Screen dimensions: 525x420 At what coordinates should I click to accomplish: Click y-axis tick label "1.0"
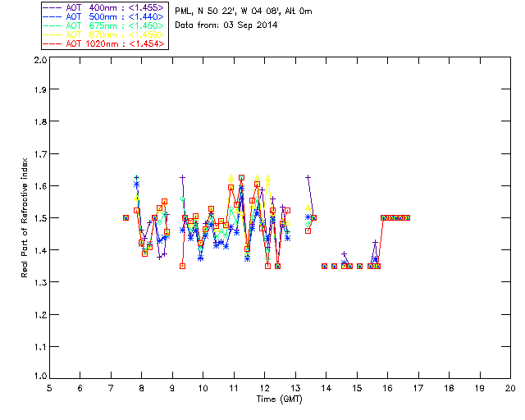(40, 376)
